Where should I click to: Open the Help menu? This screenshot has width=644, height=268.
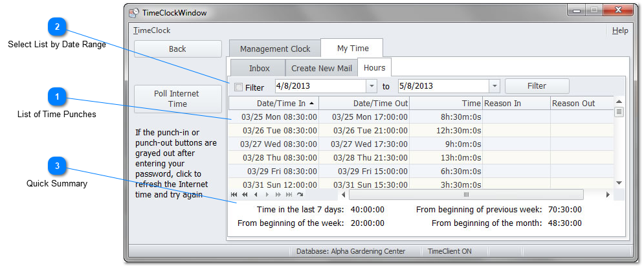620,30
